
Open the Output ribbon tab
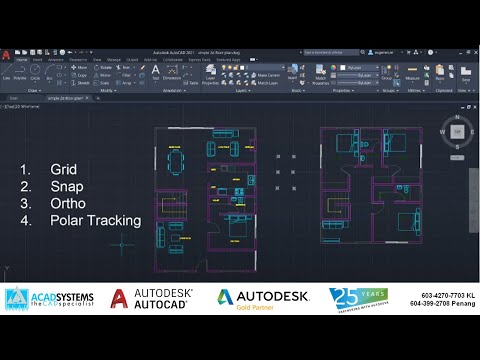point(132,60)
